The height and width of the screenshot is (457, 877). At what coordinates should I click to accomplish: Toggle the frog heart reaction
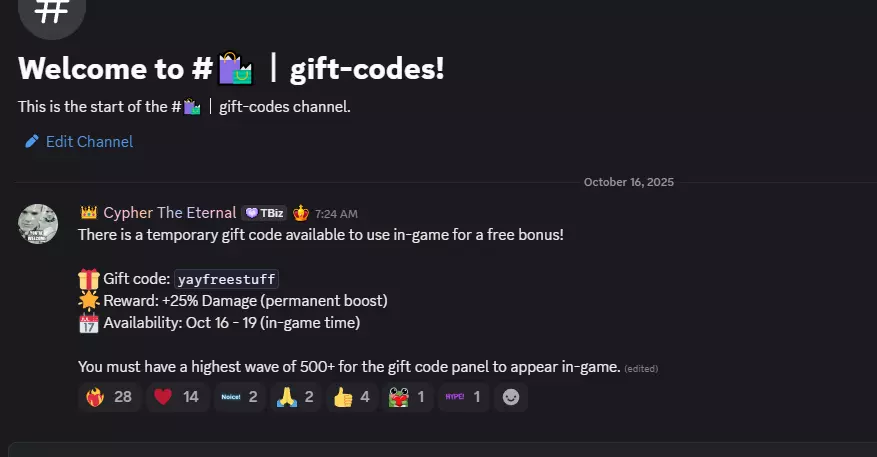[407, 397]
